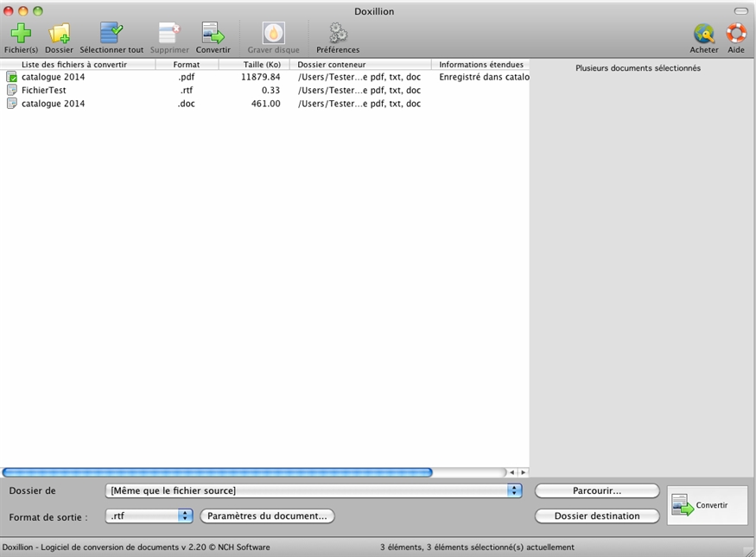The image size is (756, 557).
Task: Sort by the Taille (Ko) column header
Action: pyautogui.click(x=262, y=65)
